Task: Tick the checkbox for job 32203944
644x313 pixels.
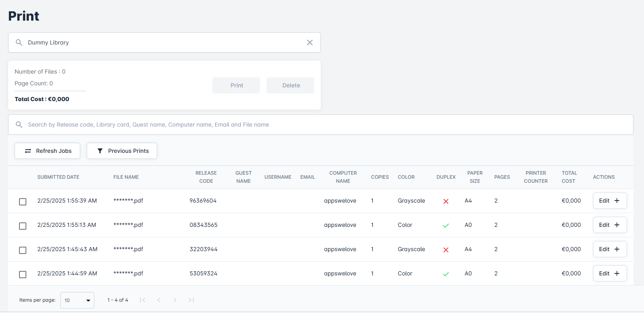Action: point(23,250)
